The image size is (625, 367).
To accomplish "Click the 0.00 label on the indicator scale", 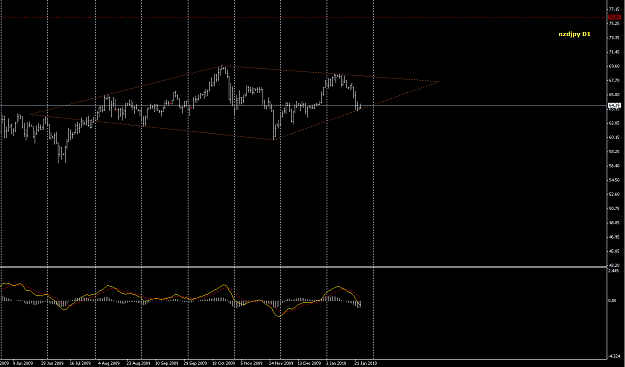I will coord(613,300).
